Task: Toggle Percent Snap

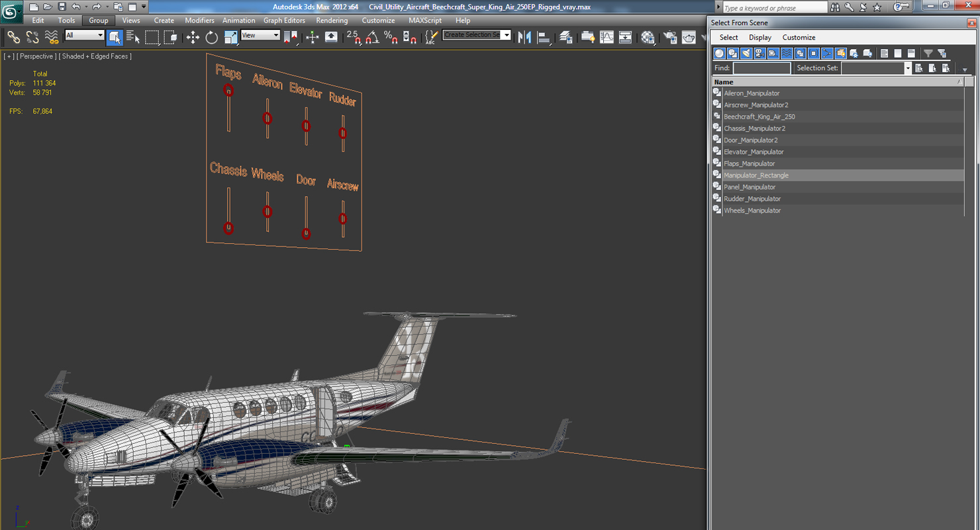Action: click(x=391, y=37)
